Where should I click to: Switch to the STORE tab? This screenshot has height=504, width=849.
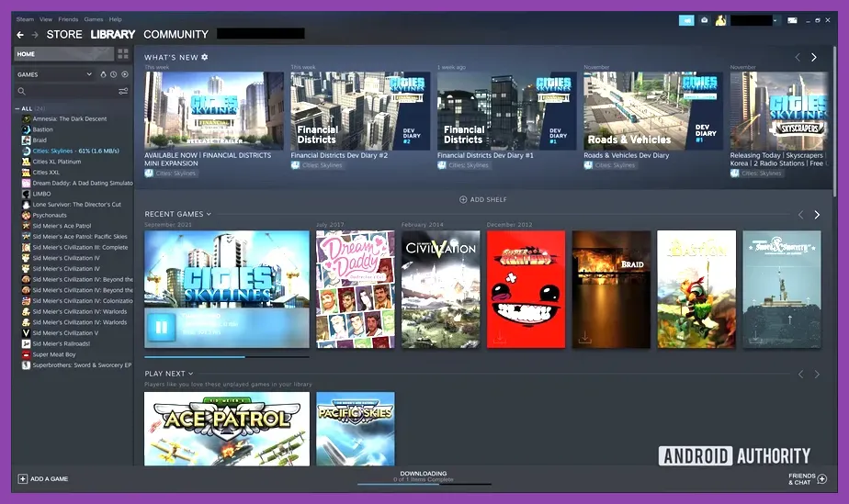coord(64,35)
